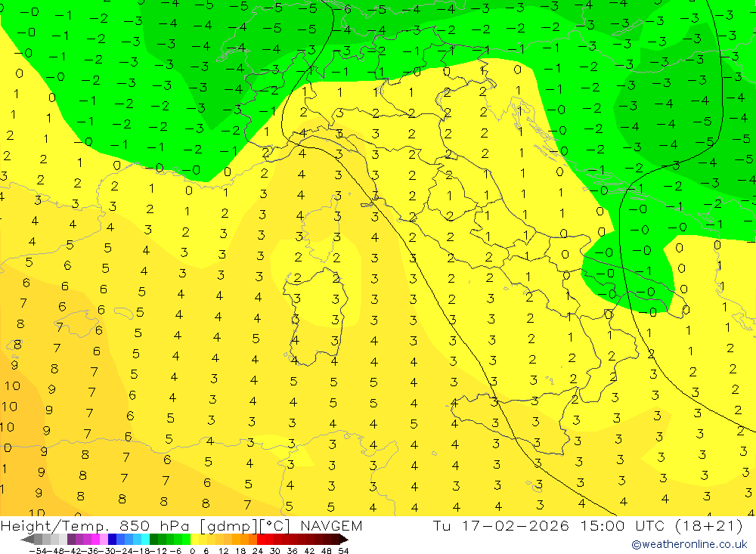Viewport: 756px width, 554px height.
Task: Click the 'Height/Temp. 850 hPa' map title
Action: [94, 525]
